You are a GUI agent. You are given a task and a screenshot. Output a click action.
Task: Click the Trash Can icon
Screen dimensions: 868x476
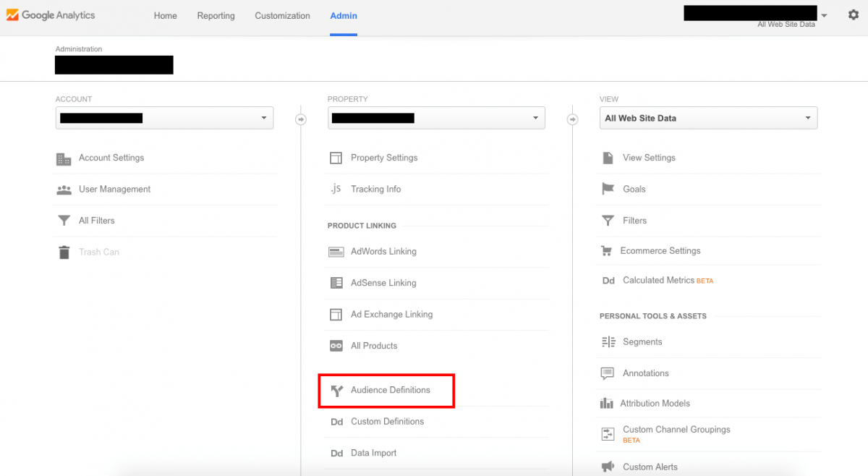(x=64, y=252)
